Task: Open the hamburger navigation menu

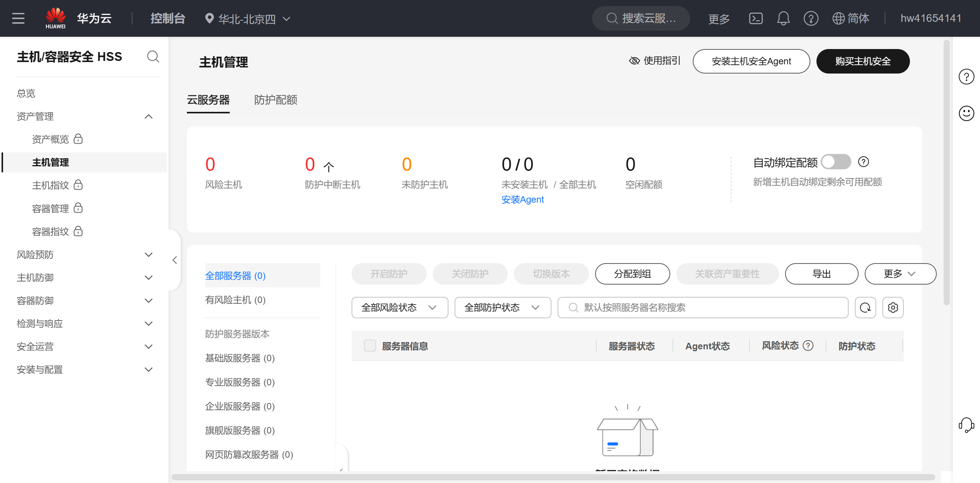Action: (18, 18)
